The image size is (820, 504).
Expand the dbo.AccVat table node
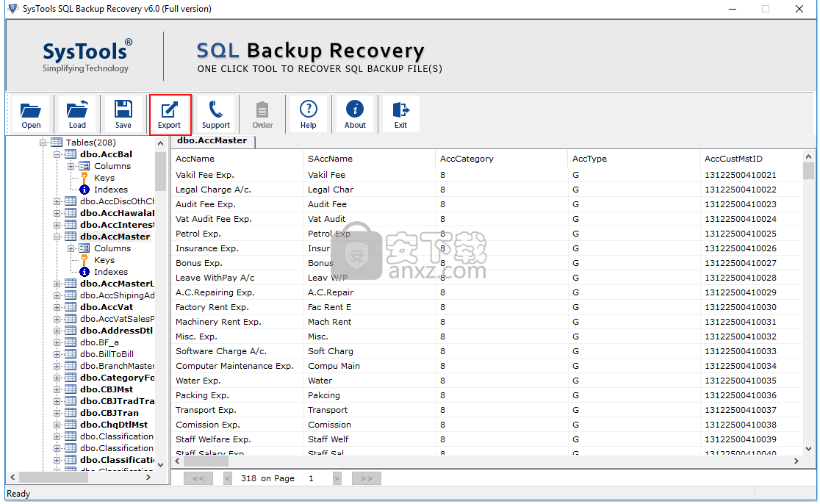click(57, 307)
